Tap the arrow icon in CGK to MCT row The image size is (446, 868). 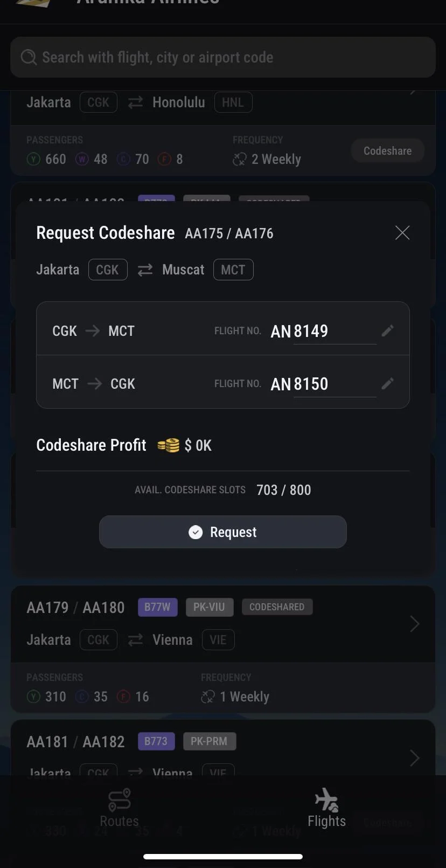(x=93, y=330)
